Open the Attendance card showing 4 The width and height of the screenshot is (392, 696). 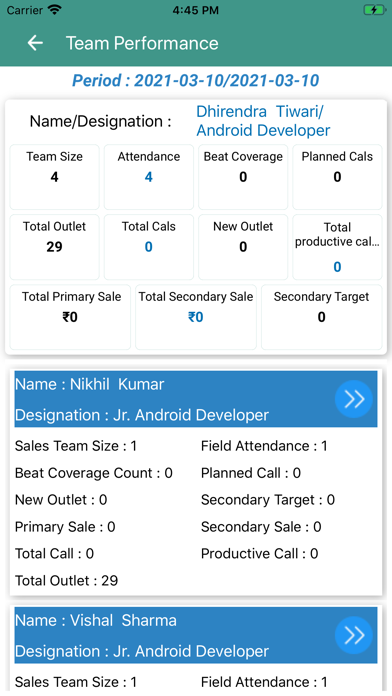[x=149, y=177]
